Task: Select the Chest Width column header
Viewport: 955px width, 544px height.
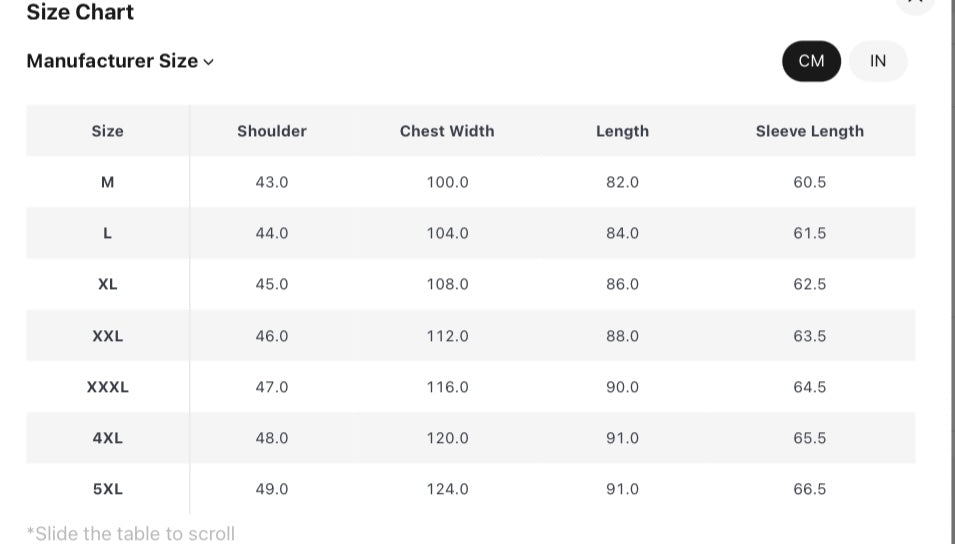Action: click(447, 131)
